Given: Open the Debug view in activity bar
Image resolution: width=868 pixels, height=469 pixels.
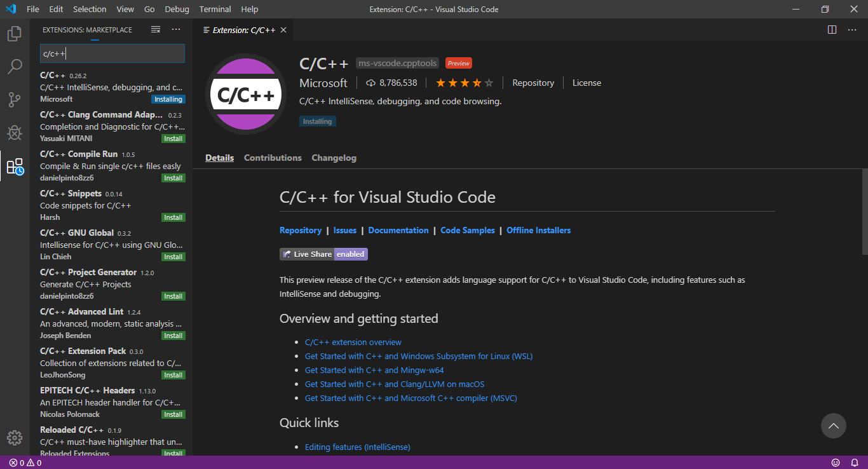Looking at the screenshot, I should [15, 133].
